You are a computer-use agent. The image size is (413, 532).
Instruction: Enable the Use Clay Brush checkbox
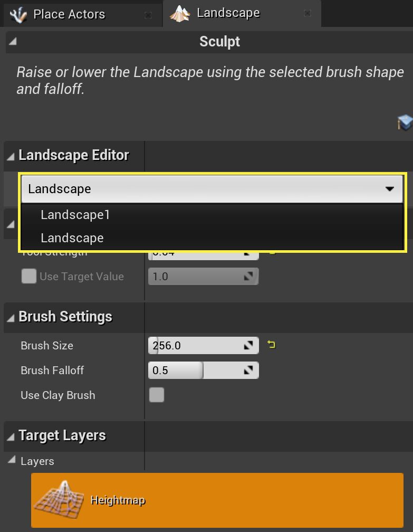(x=156, y=395)
